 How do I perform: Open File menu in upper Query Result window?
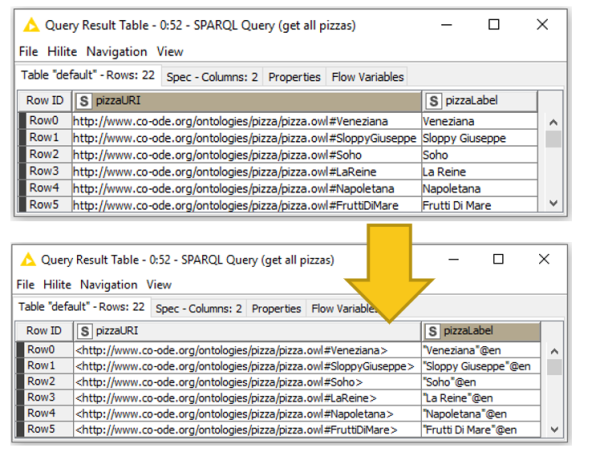[29, 51]
